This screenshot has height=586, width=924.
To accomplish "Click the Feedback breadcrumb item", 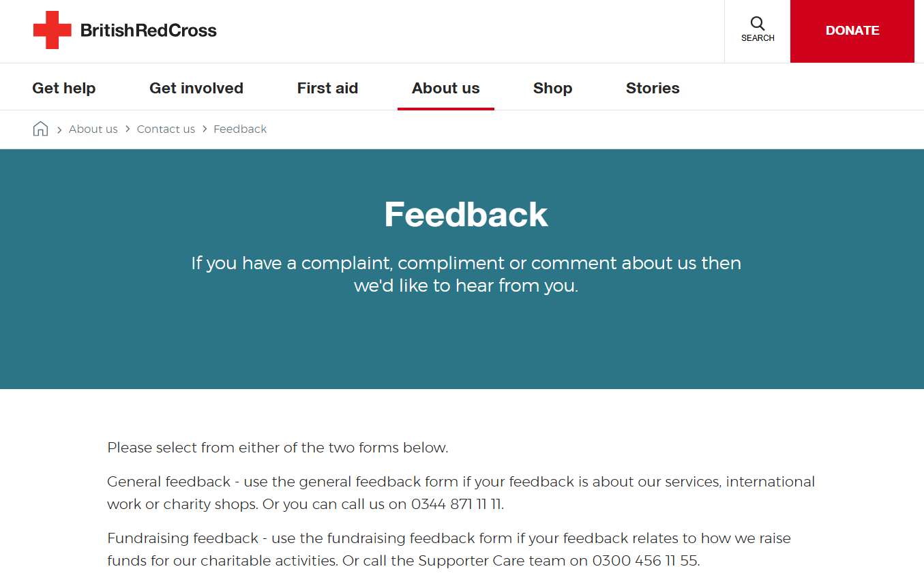I will tap(240, 129).
